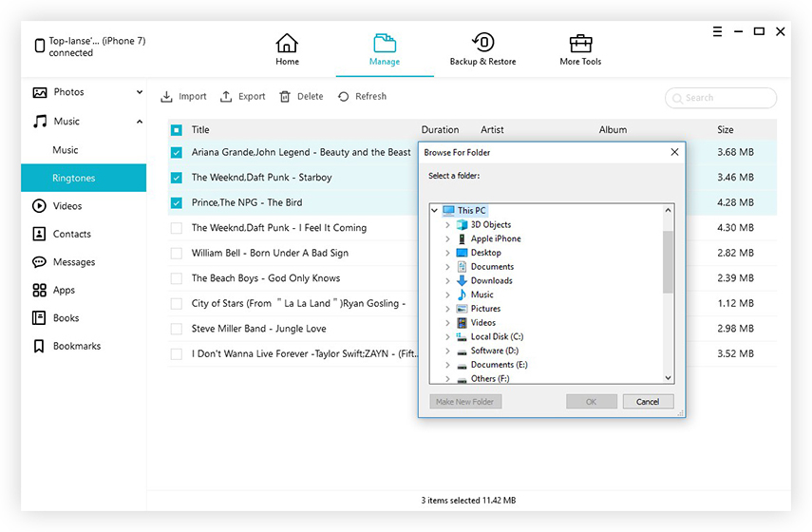Screen dimensions: 812x532
Task: Check Steve Miller Band Jungle Love
Action: pos(177,329)
